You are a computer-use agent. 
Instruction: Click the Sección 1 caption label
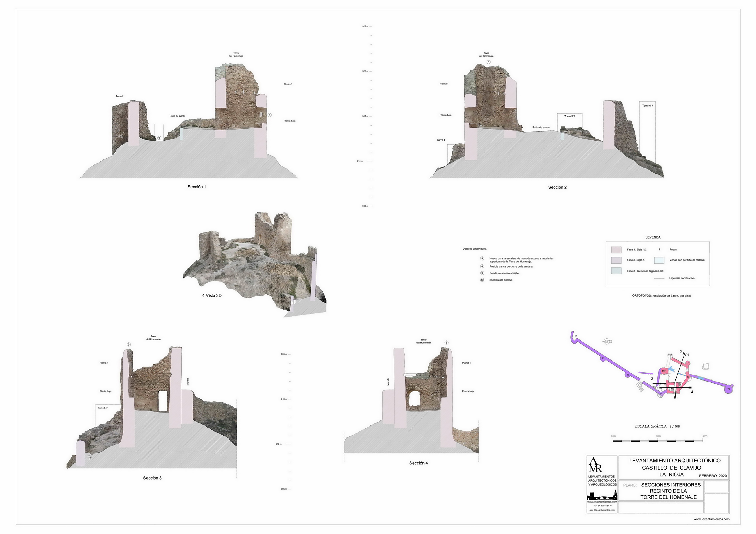coord(197,187)
